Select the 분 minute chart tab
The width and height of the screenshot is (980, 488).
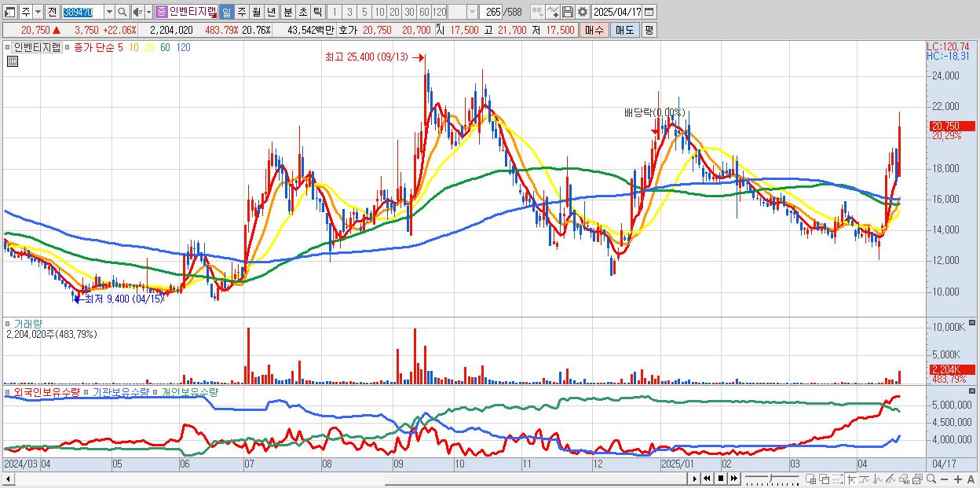tap(288, 12)
